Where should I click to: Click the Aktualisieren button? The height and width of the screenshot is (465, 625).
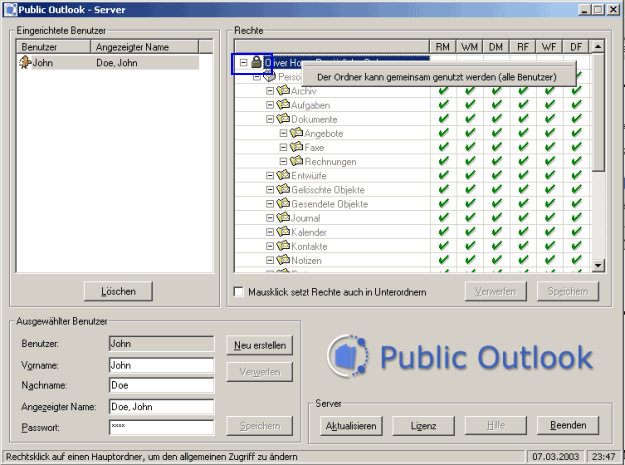tap(351, 426)
